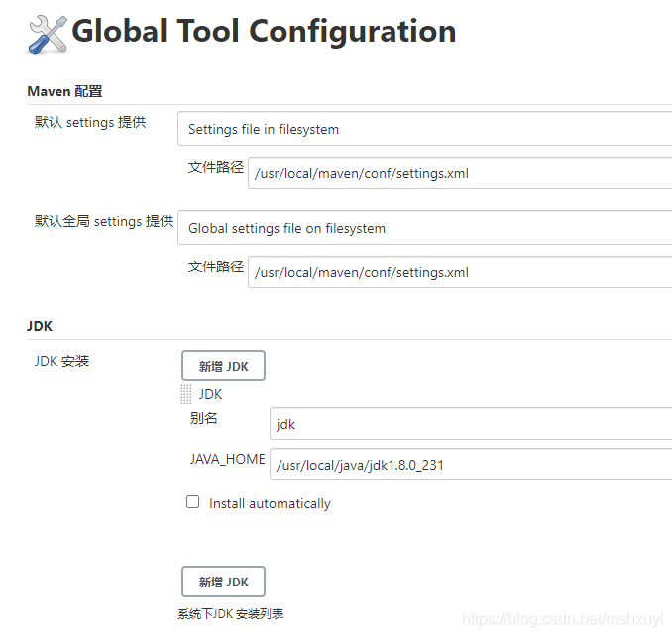Tick the Install automatically checkbox

[x=193, y=501]
